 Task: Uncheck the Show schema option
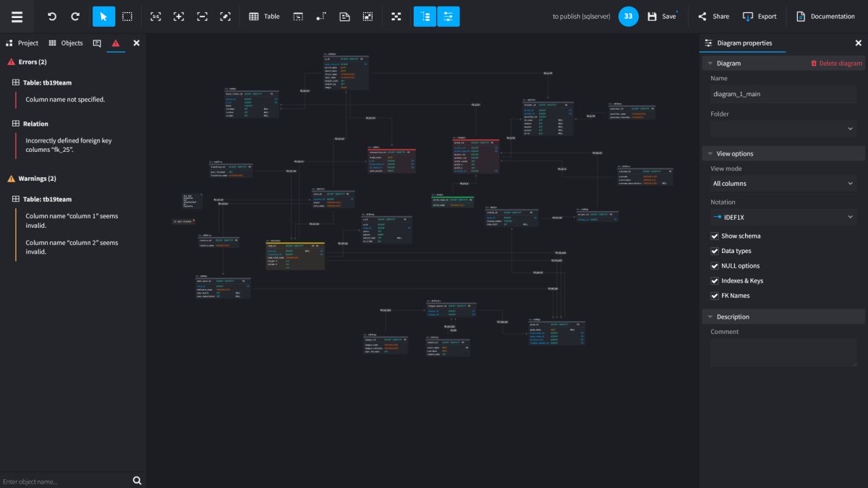coord(715,236)
